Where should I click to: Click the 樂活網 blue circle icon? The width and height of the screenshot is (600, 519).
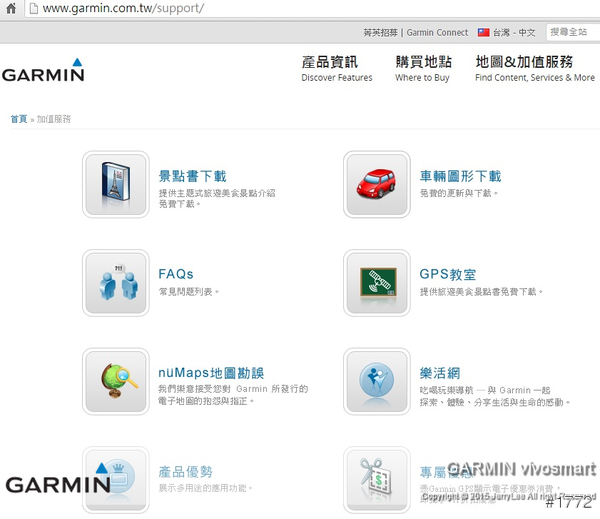click(x=377, y=381)
